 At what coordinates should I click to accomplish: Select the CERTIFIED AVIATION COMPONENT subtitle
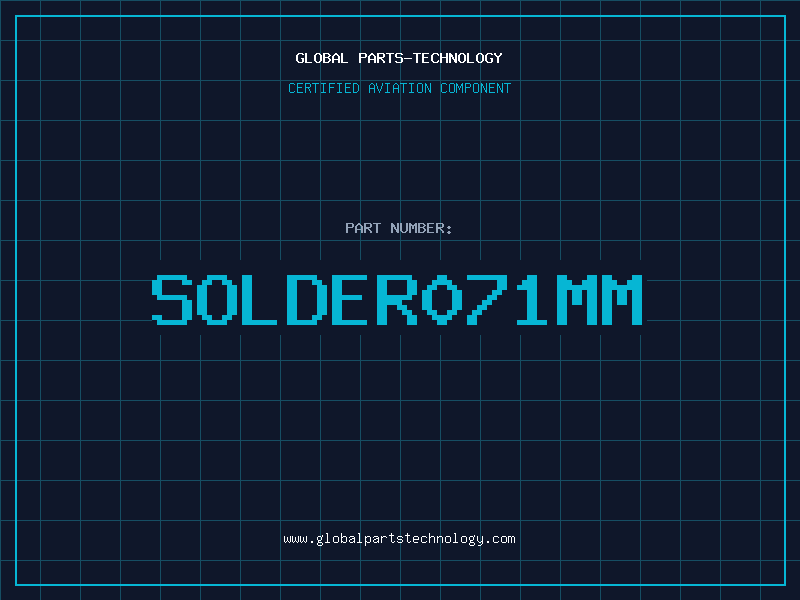[x=399, y=88]
